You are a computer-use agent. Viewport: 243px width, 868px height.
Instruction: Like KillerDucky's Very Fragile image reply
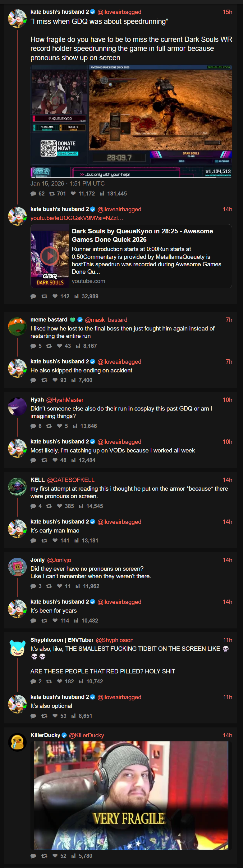55,856
